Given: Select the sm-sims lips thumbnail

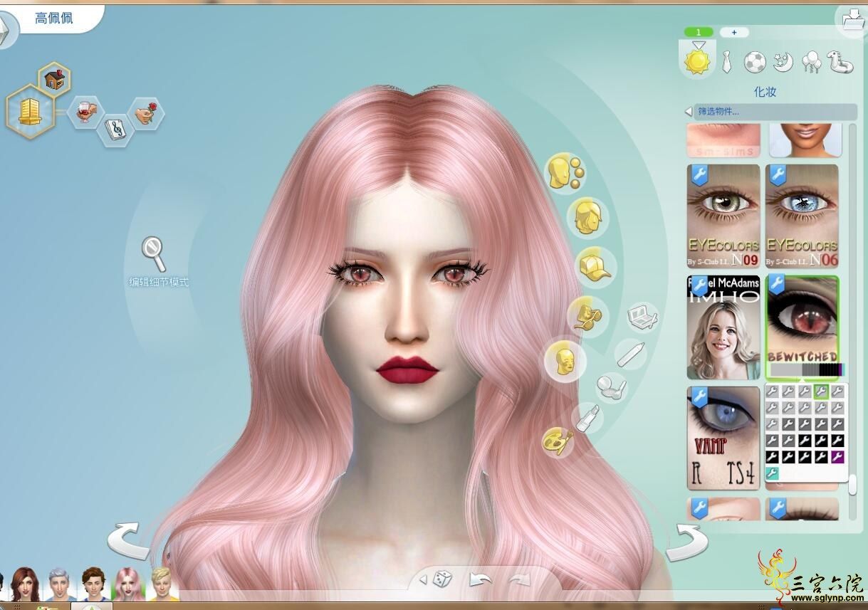Looking at the screenshot, I should coord(723,140).
